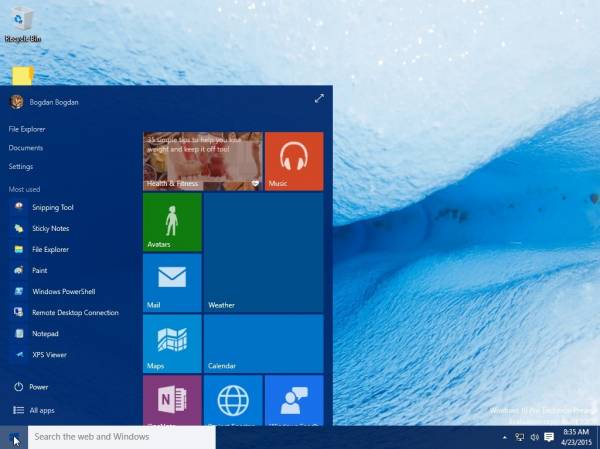
Task: Select the yellow folder on the desktop
Action: (x=23, y=75)
